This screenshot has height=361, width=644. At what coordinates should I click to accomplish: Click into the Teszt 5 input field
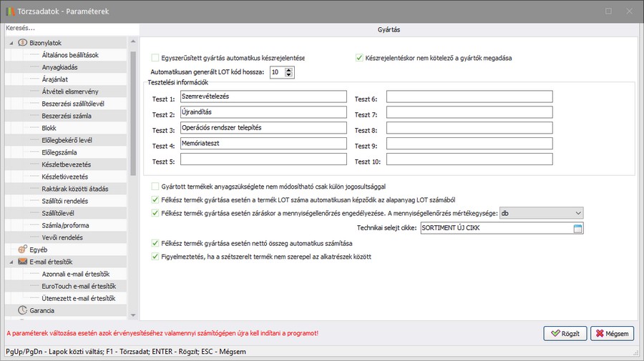coord(263,160)
